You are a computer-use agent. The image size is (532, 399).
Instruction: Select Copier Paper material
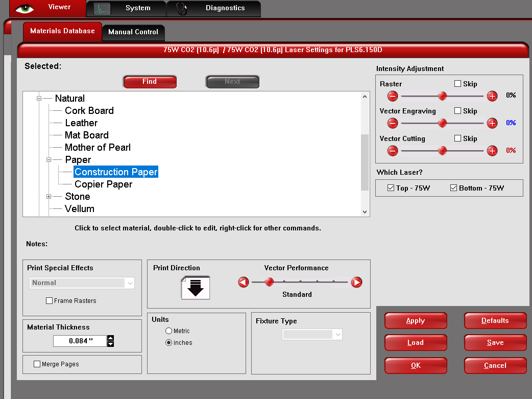point(104,184)
